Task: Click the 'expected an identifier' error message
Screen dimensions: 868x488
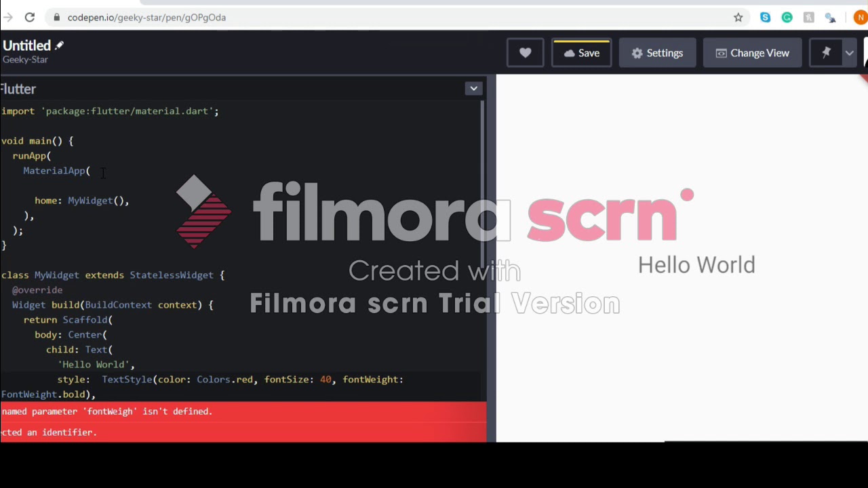Action: point(48,432)
